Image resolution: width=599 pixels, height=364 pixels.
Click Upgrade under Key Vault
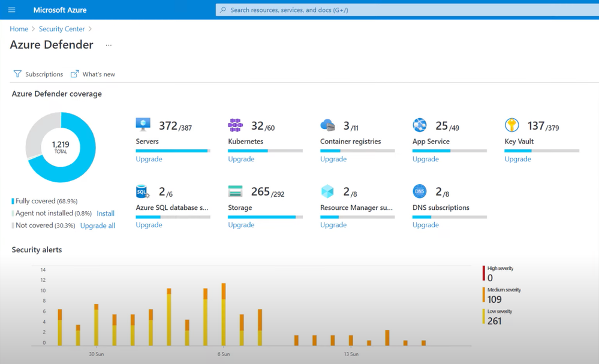point(517,159)
